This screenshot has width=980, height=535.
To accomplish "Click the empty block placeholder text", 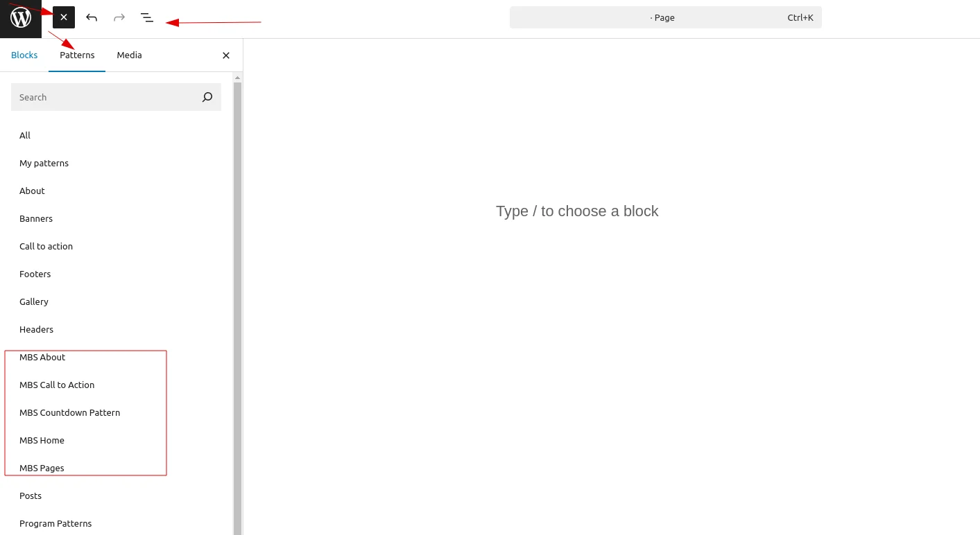I will (x=576, y=211).
